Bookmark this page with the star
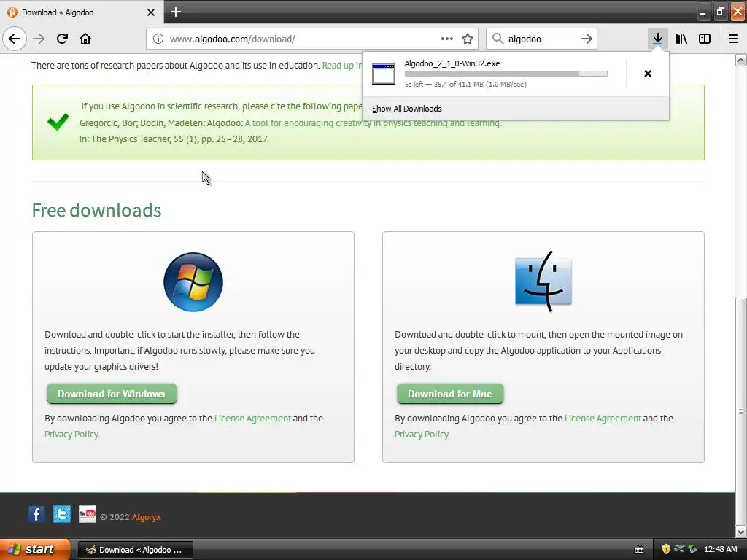This screenshot has height=560, width=747. 468,39
